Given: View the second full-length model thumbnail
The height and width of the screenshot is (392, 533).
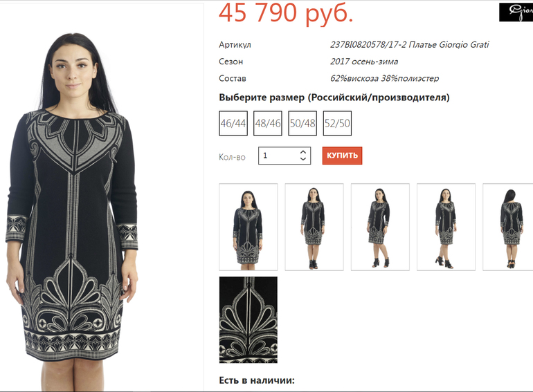Looking at the screenshot, I should coord(314,227).
